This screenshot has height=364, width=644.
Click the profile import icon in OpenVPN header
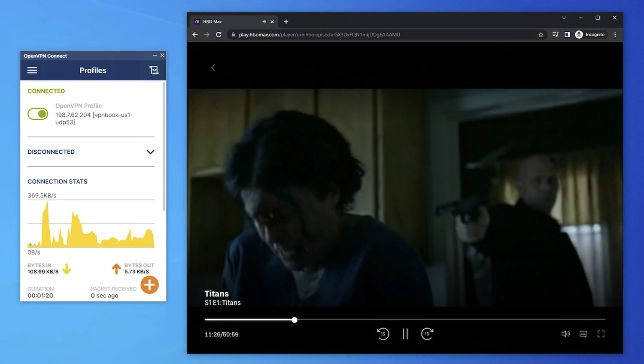point(154,70)
